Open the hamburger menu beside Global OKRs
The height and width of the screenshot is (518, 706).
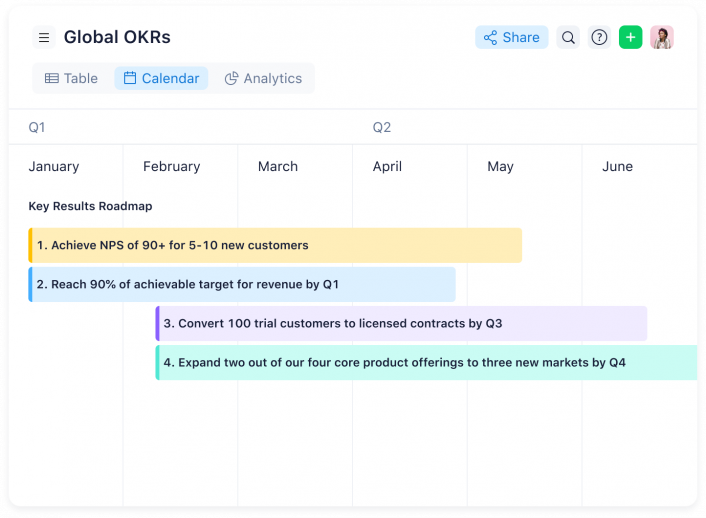tap(44, 37)
